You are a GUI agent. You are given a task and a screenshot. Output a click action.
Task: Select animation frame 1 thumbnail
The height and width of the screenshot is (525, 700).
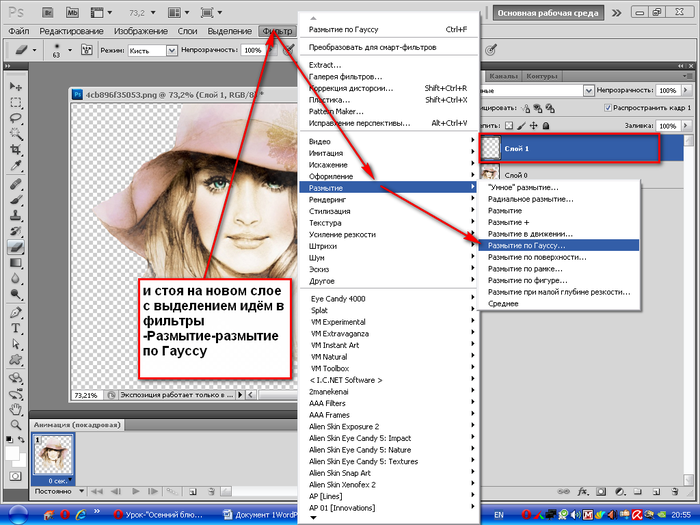(x=53, y=455)
